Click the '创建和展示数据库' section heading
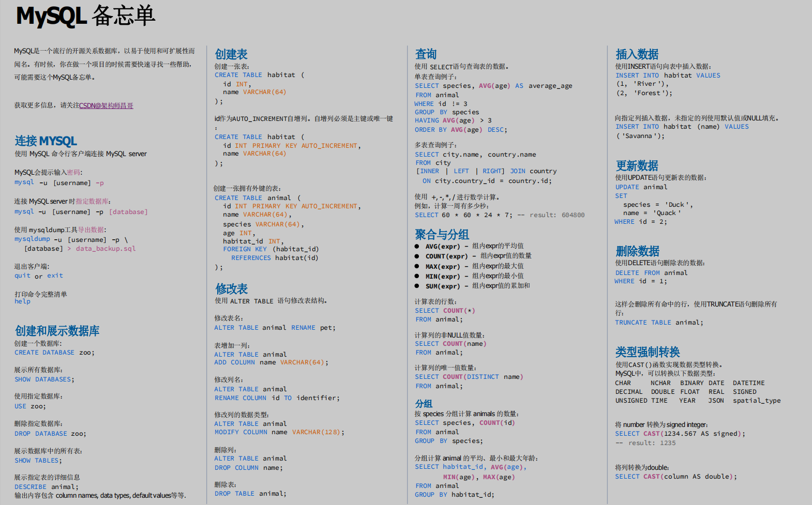Image resolution: width=812 pixels, height=505 pixels. [57, 331]
